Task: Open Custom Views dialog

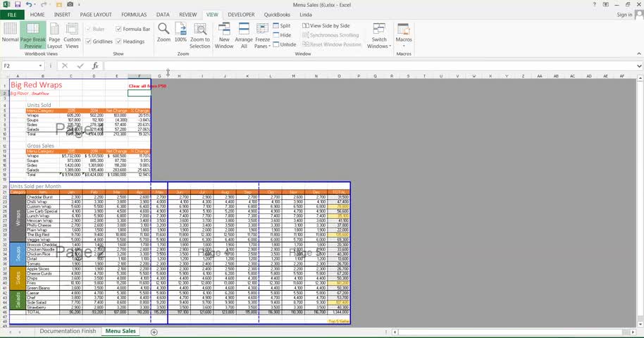Action: 72,35
